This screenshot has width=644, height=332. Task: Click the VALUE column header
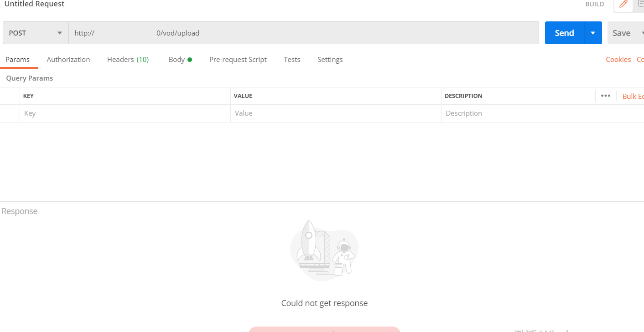click(243, 96)
